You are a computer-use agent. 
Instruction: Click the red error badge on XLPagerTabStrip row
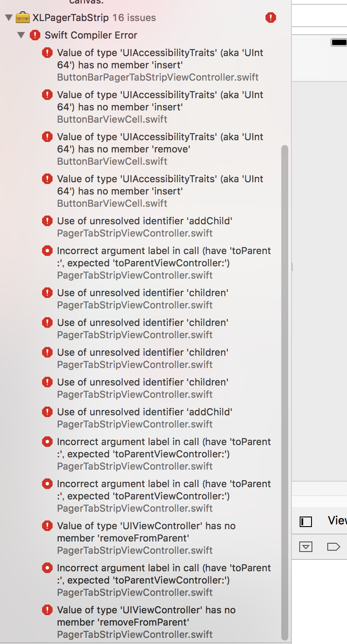[271, 18]
